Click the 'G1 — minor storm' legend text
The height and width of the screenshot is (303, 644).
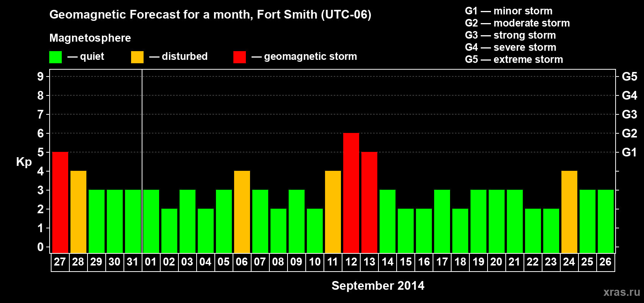point(509,11)
